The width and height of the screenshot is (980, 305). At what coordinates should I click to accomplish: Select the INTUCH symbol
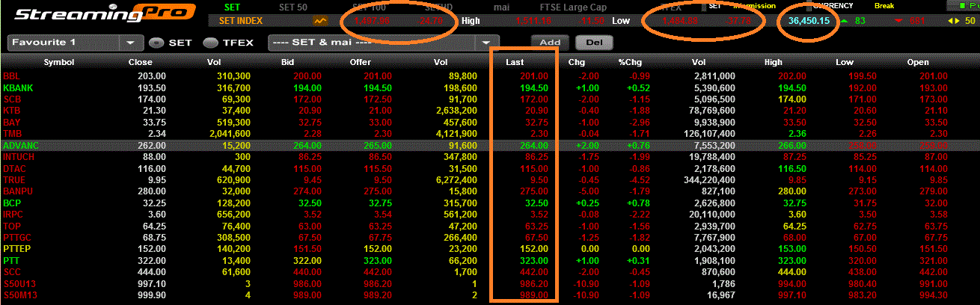pos(19,157)
